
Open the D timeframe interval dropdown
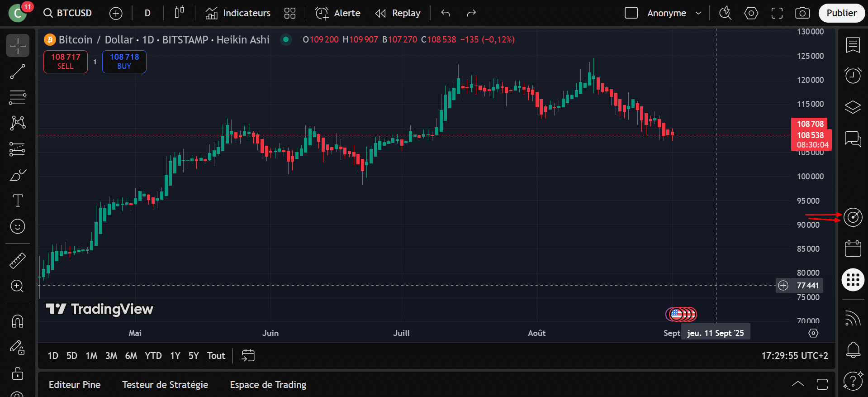coord(147,13)
